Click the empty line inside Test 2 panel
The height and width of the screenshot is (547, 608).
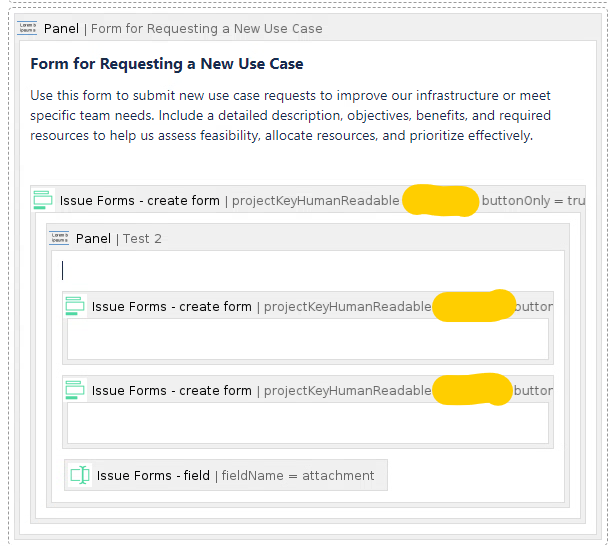(308, 271)
